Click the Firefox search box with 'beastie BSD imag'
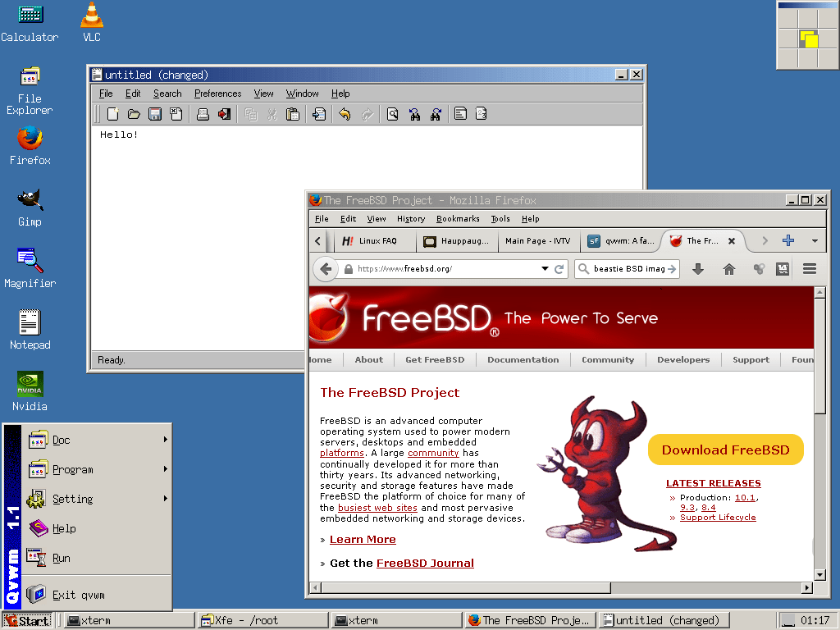Viewport: 840px width, 630px height. (x=627, y=269)
